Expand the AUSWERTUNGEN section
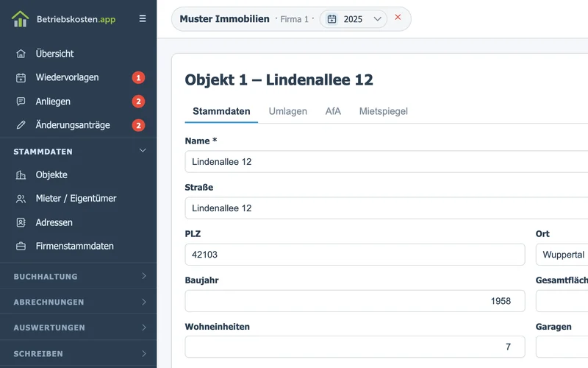The height and width of the screenshot is (368, 588). point(78,328)
